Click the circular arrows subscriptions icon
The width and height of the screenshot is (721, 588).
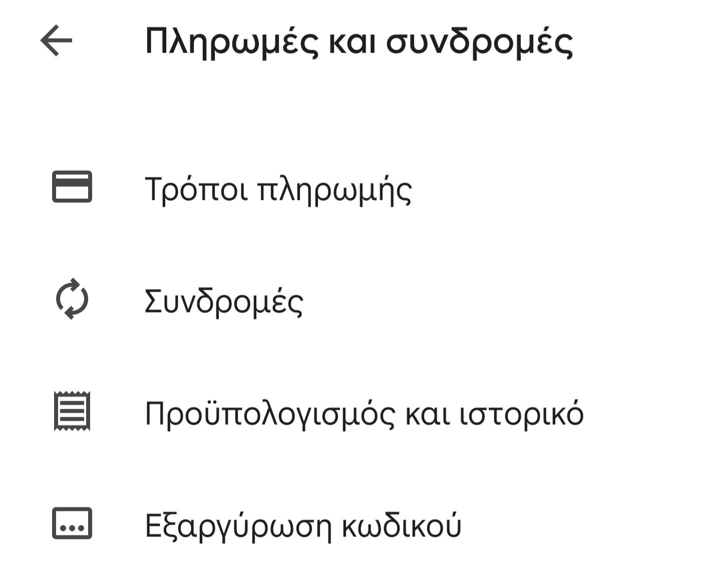pos(72,299)
